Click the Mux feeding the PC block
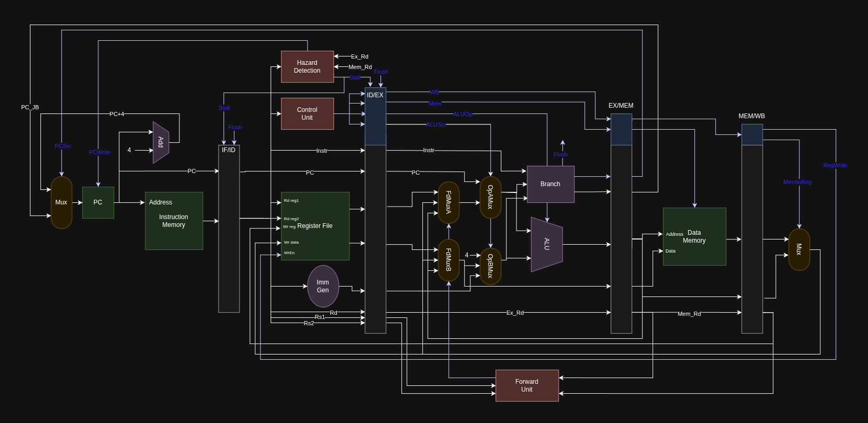Image resolution: width=868 pixels, height=423 pixels. coord(61,202)
